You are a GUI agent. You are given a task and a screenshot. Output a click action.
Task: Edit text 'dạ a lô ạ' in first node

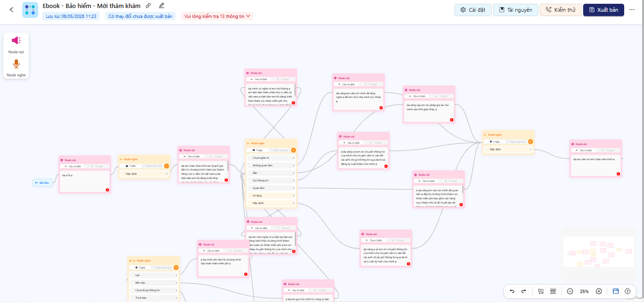coord(85,181)
